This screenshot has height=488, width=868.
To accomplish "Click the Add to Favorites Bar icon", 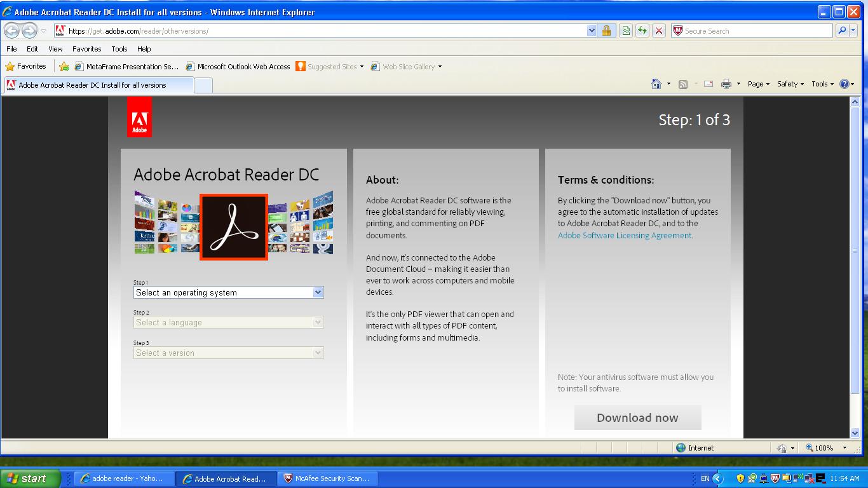I will (64, 66).
